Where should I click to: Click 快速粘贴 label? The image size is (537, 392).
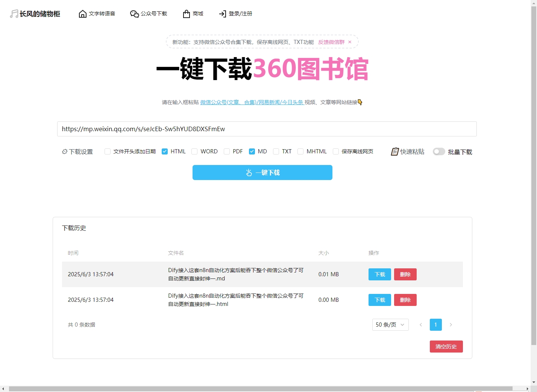coord(412,151)
